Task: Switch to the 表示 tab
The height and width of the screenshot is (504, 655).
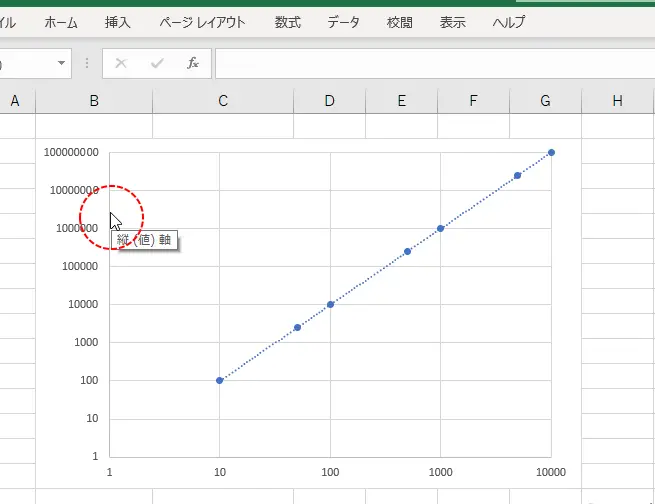Action: coord(453,21)
